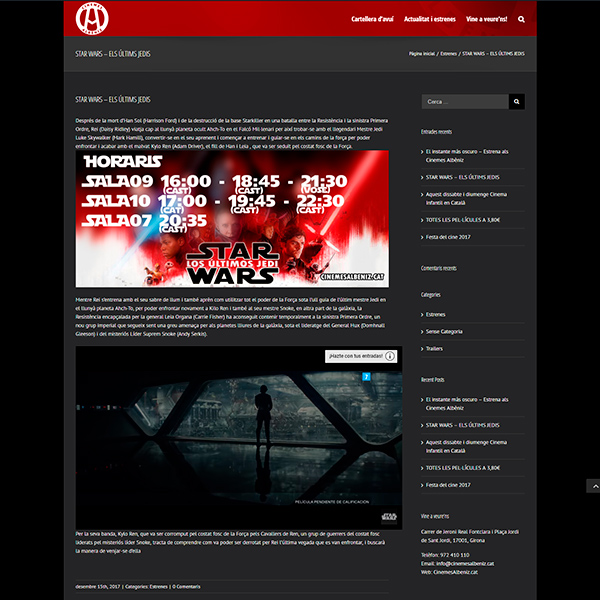Click the blue badge icon on the trailer

coord(366,377)
